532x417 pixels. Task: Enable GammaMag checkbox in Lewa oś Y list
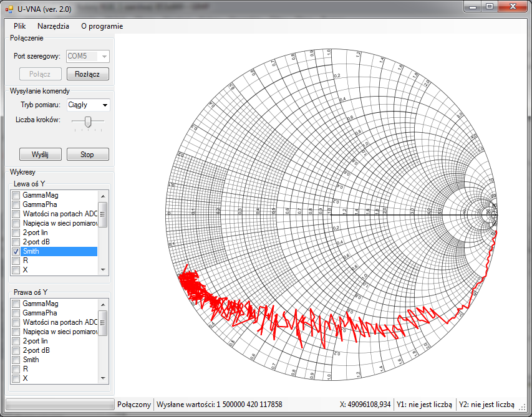pos(16,195)
